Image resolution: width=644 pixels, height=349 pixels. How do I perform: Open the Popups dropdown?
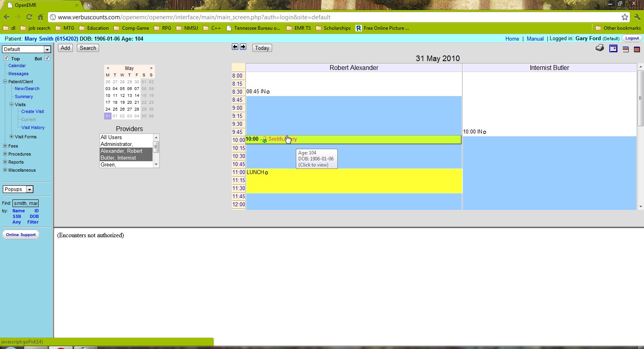[x=18, y=189]
